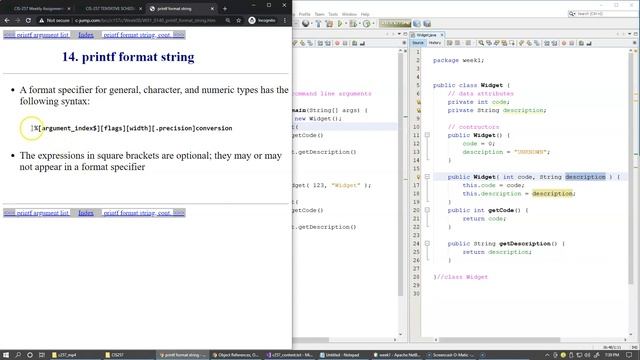Screen dimensions: 640x360
Task: Go back in the Chrome browser
Action: (x=7, y=20)
